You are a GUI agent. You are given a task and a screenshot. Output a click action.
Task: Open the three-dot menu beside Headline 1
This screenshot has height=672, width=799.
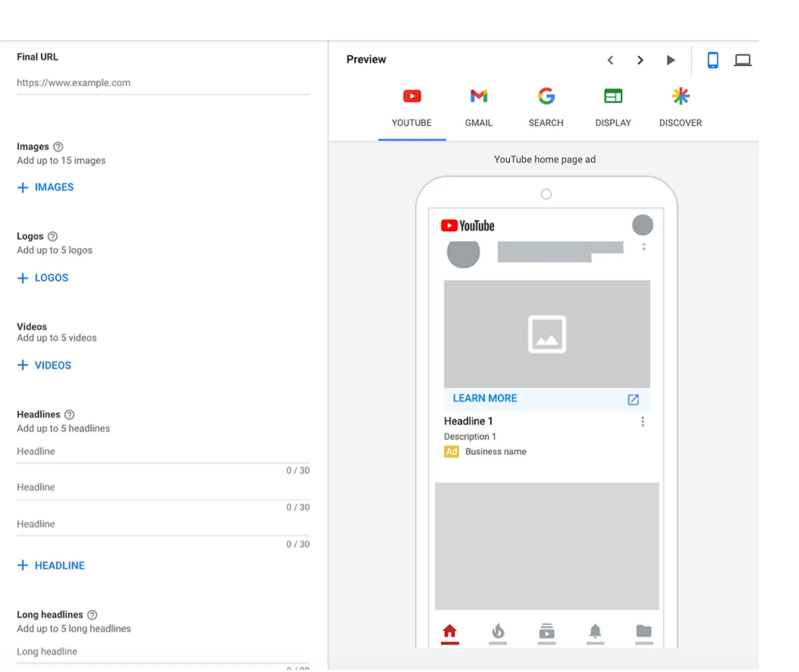pyautogui.click(x=642, y=422)
